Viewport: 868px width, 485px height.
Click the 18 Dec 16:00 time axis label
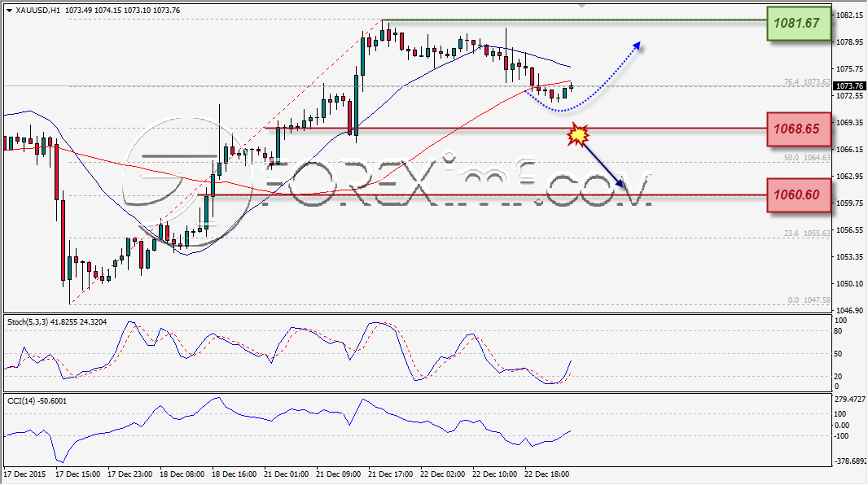[x=235, y=474]
